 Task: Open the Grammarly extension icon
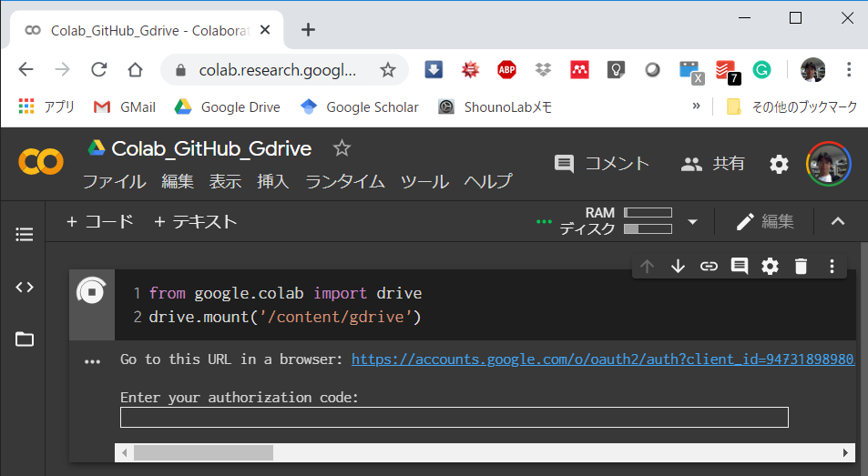click(x=761, y=70)
